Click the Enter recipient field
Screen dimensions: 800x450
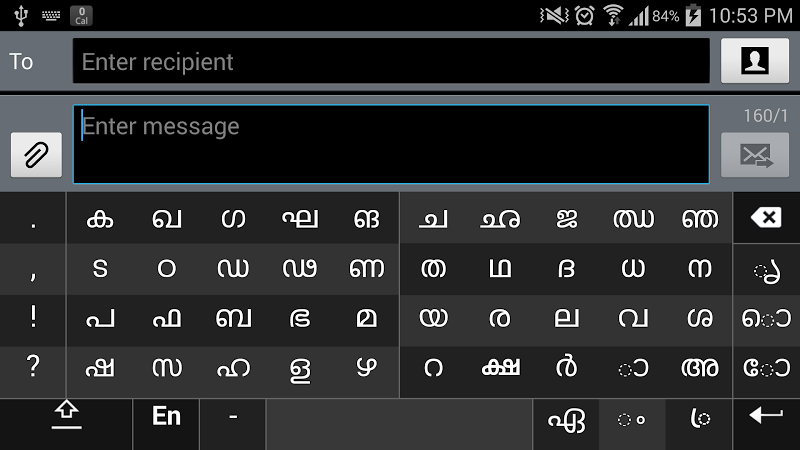391,62
